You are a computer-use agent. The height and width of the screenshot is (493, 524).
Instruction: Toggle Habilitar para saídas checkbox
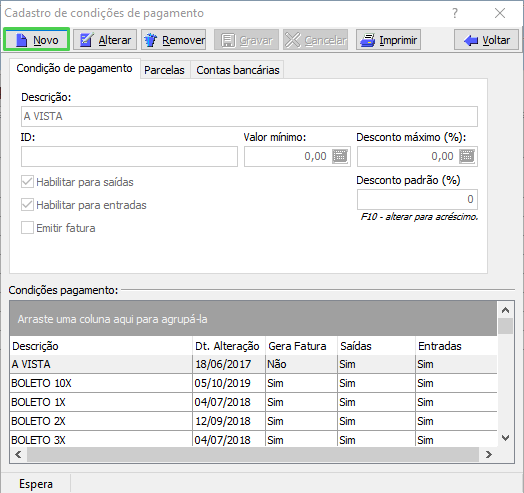tap(27, 182)
